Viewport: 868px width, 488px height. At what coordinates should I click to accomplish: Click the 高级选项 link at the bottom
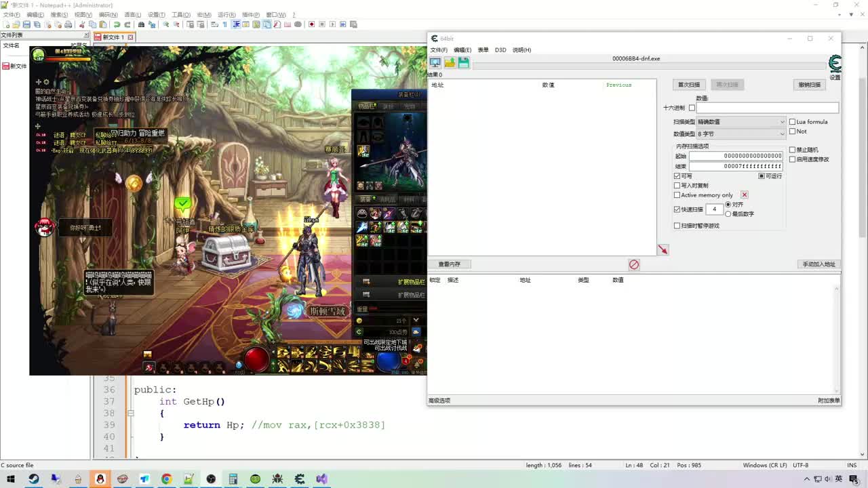439,401
